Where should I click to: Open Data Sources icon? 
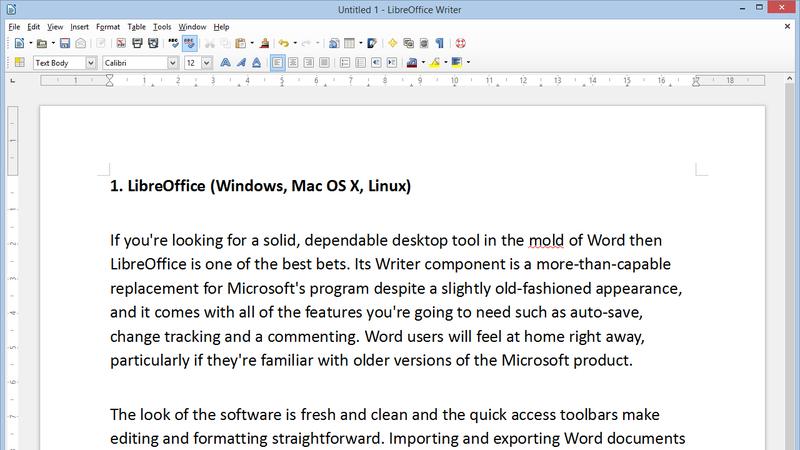coord(424,44)
